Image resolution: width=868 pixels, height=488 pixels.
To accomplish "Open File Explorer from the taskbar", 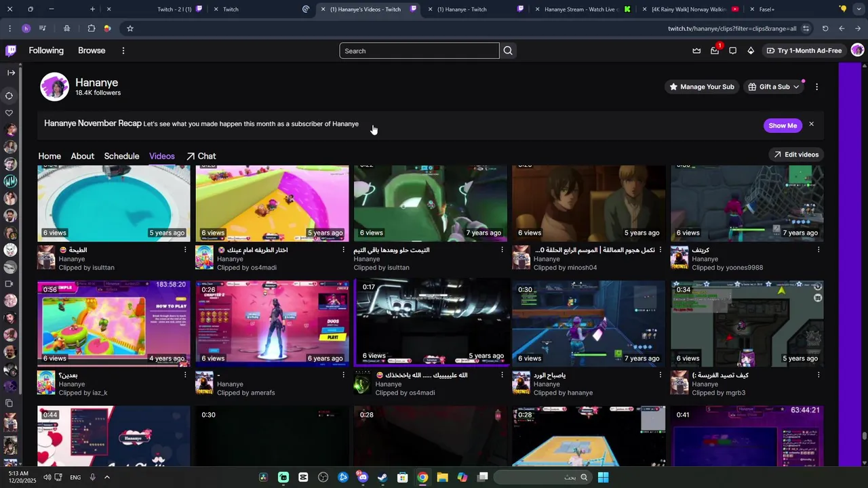I will (x=442, y=477).
